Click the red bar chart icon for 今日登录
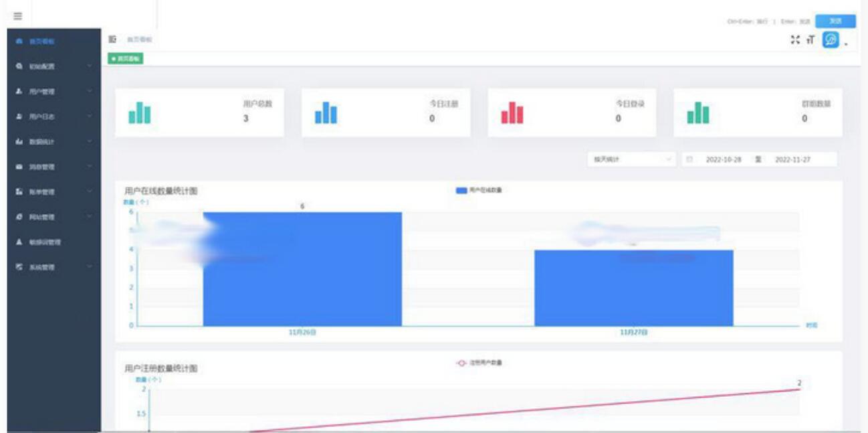This screenshot has height=433, width=868. coord(512,113)
